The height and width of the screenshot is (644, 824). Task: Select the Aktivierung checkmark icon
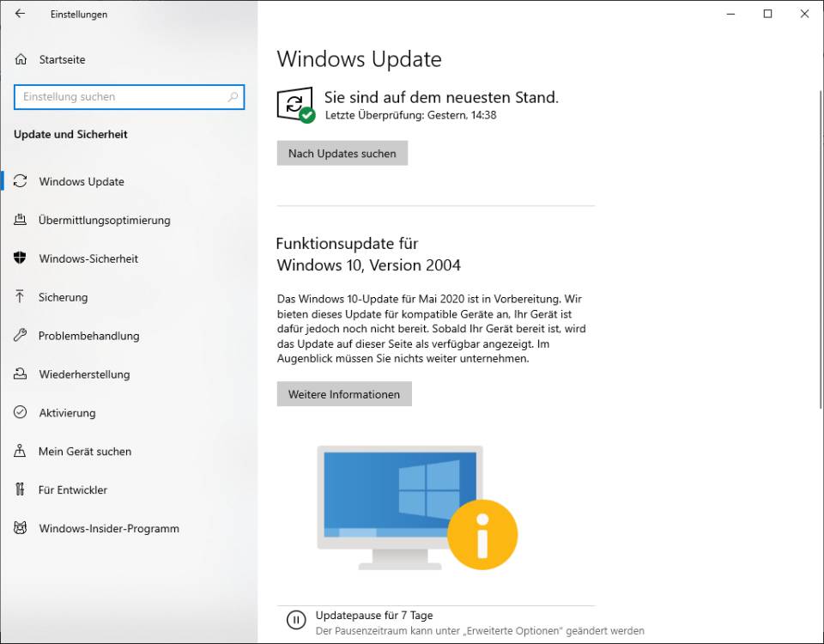pyautogui.click(x=21, y=412)
